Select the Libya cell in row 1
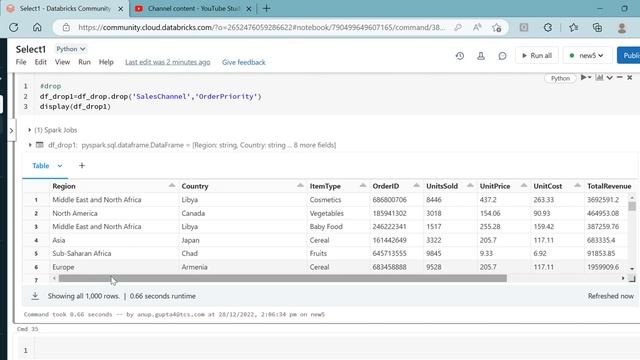 click(x=242, y=200)
